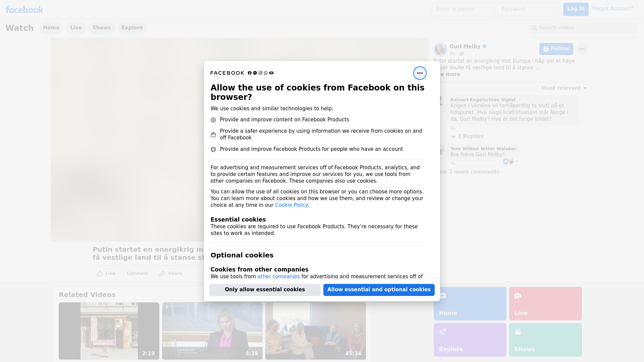
Task: Click Only allow essential cookies button
Action: point(265,290)
